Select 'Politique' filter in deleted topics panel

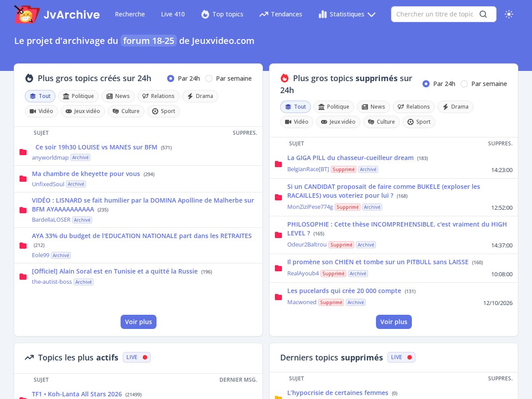pyautogui.click(x=334, y=107)
